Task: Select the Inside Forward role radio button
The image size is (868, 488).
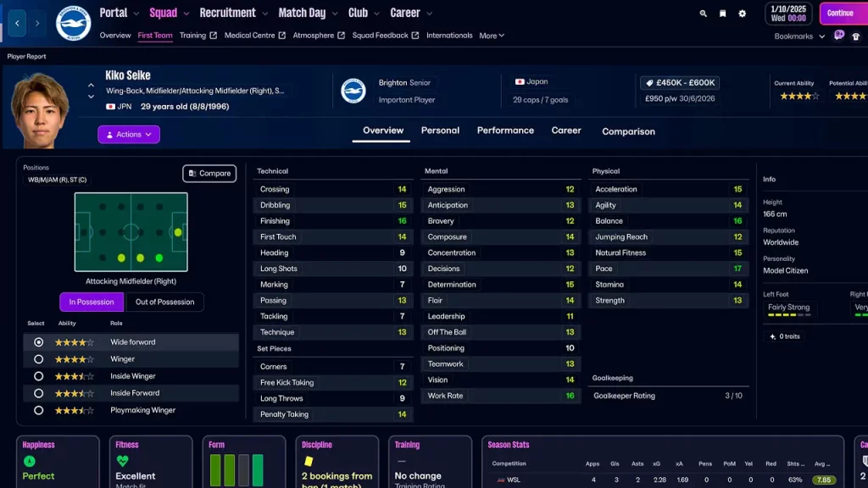Action: (37, 391)
